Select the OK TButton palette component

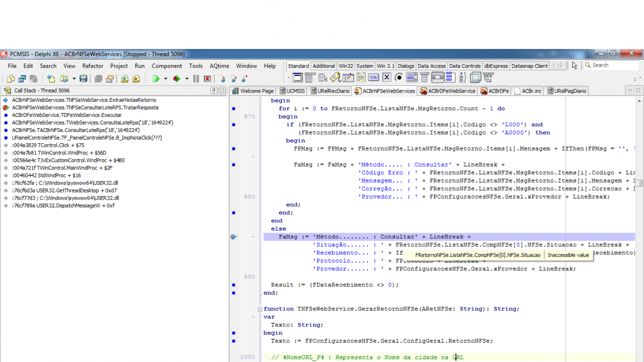click(373, 78)
